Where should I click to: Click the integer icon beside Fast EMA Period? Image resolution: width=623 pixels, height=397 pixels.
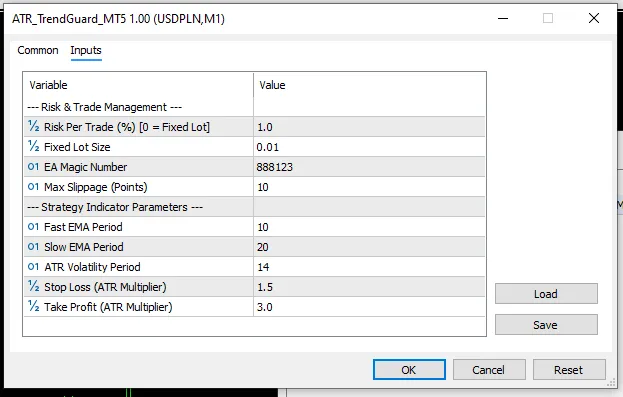pos(33,227)
